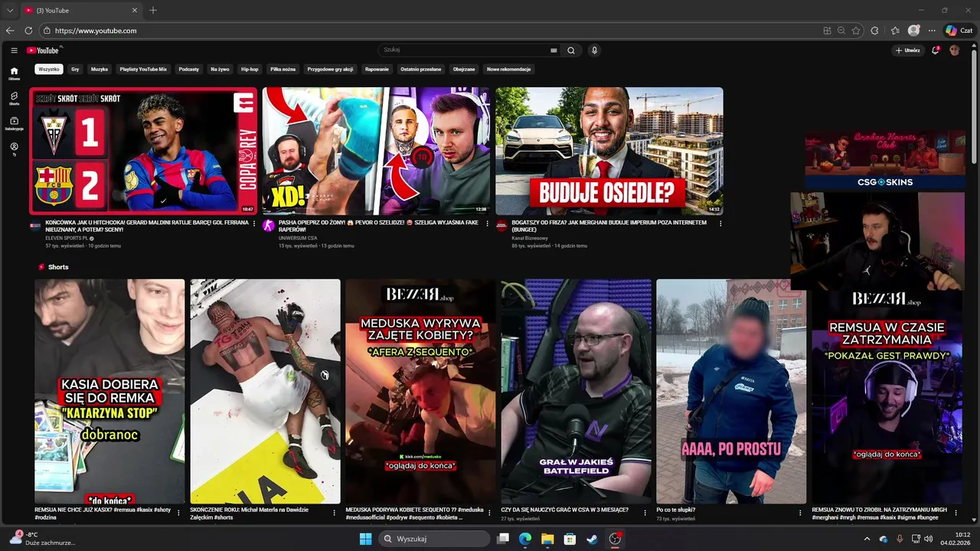This screenshot has width=980, height=551.
Task: Open the BOGATSZY OD FRIZA video title
Action: pyautogui.click(x=609, y=226)
